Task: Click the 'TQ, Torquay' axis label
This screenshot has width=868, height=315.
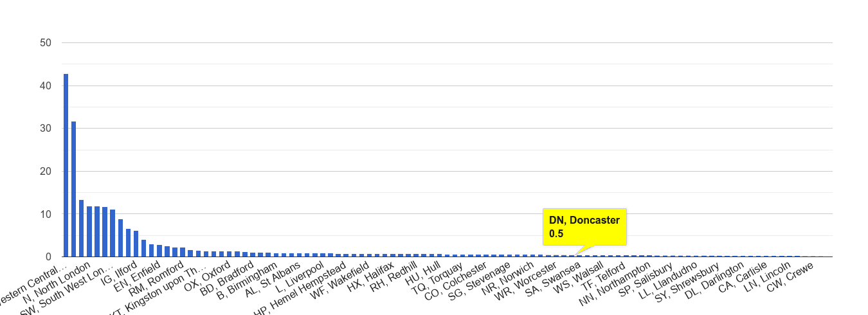Action: pyautogui.click(x=438, y=278)
